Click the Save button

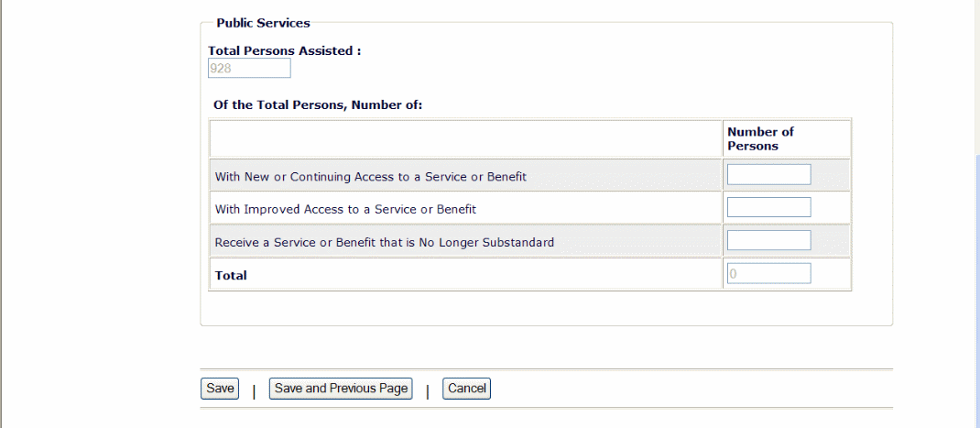[220, 389]
